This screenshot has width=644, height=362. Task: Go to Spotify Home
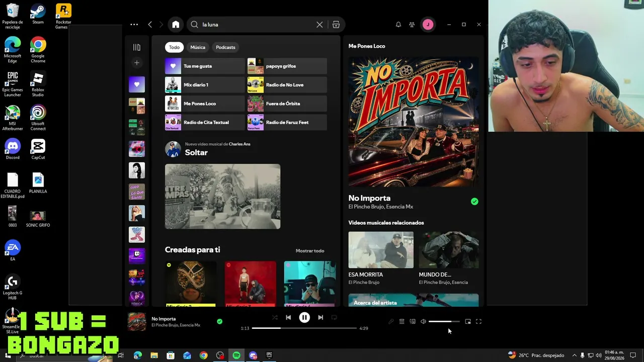coord(176,24)
